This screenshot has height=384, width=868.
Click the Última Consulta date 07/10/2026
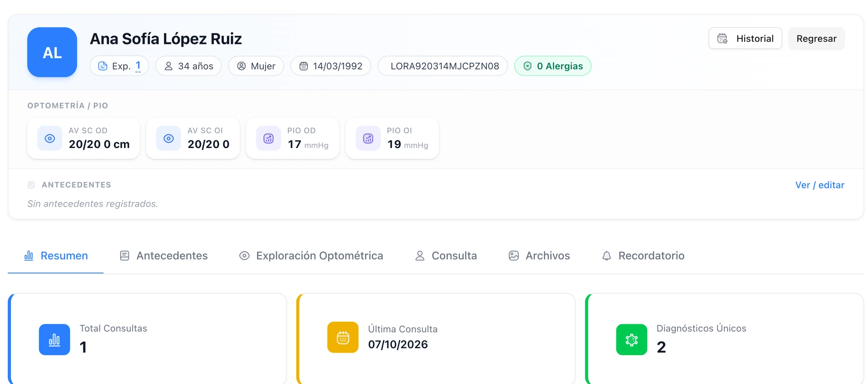point(398,344)
